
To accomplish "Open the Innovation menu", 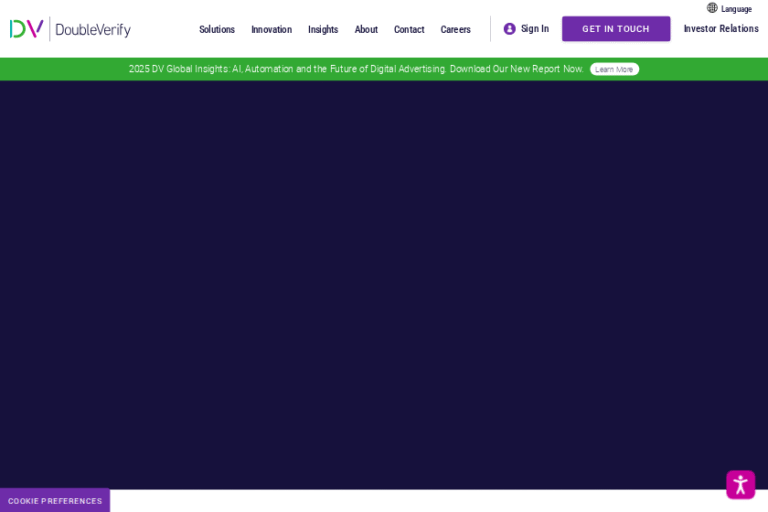I will 271,30.
